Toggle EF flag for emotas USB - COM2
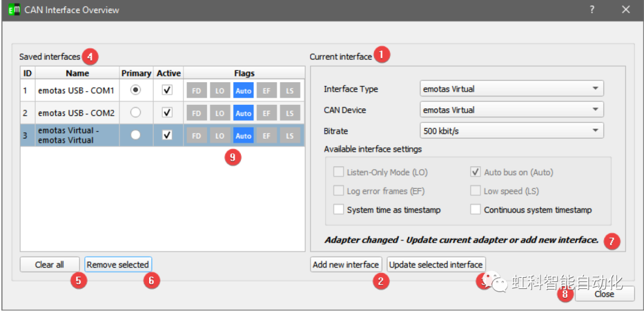Viewport: 644px width, 311px height. (x=267, y=113)
